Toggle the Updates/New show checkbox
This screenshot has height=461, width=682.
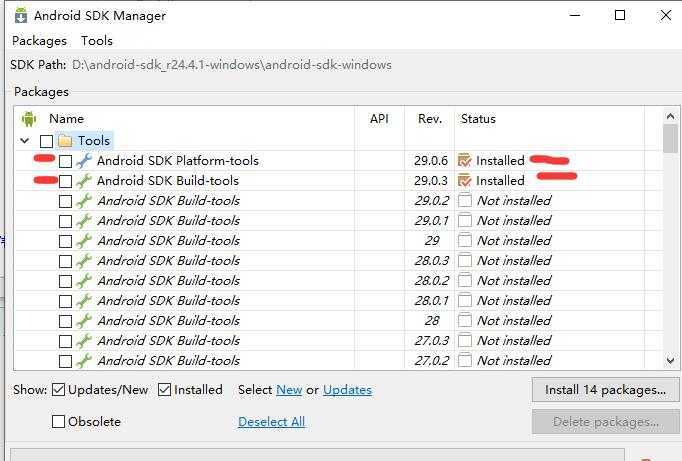coord(59,390)
